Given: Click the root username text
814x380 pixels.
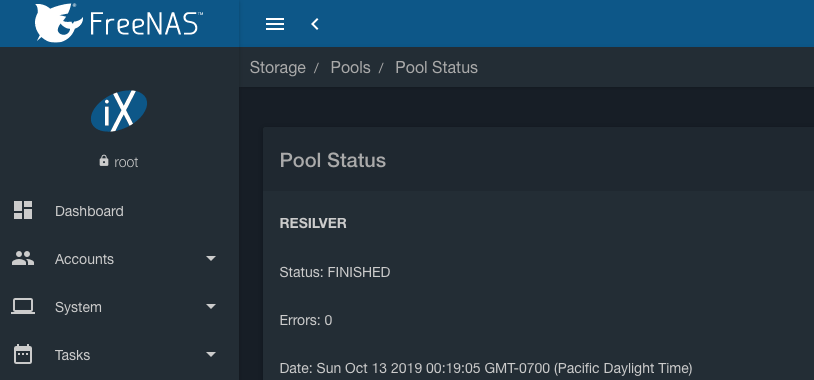Looking at the screenshot, I should pyautogui.click(x=126, y=162).
